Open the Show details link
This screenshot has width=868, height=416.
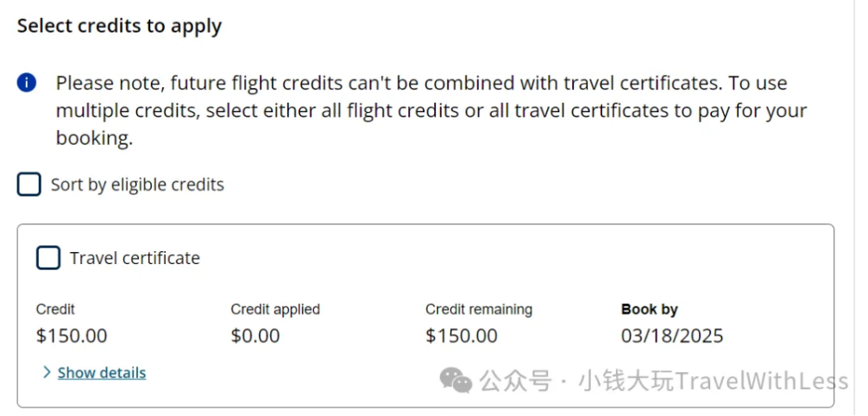102,373
